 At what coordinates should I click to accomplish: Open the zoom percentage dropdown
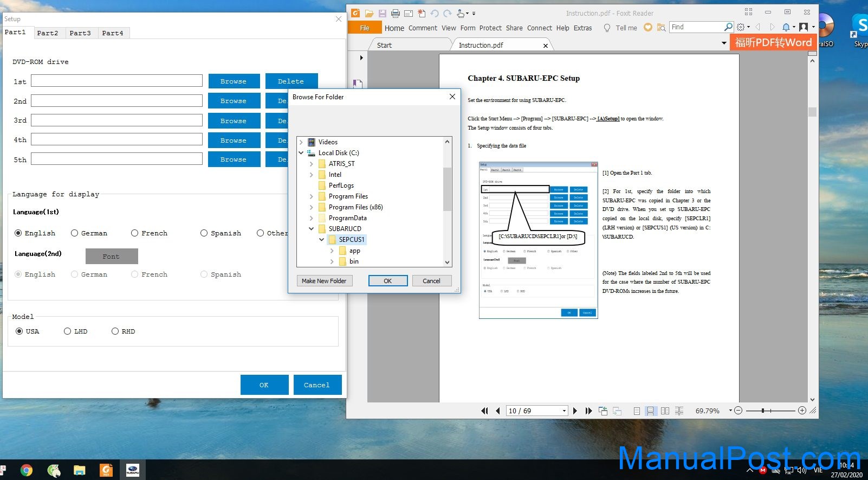(730, 411)
